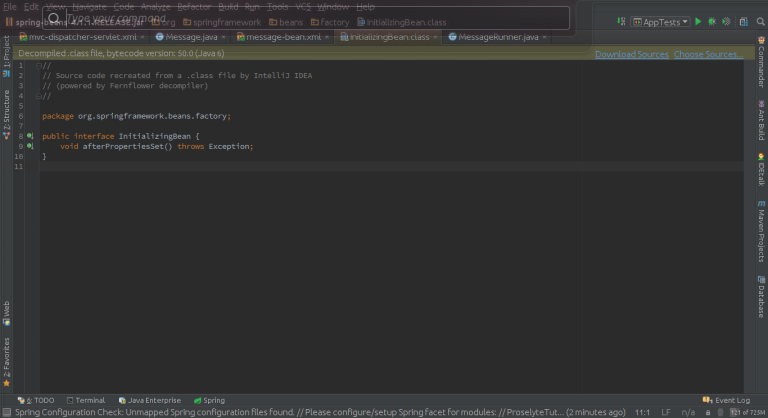Click the Project Structure icon
This screenshot has width=768, height=418.
(741, 21)
